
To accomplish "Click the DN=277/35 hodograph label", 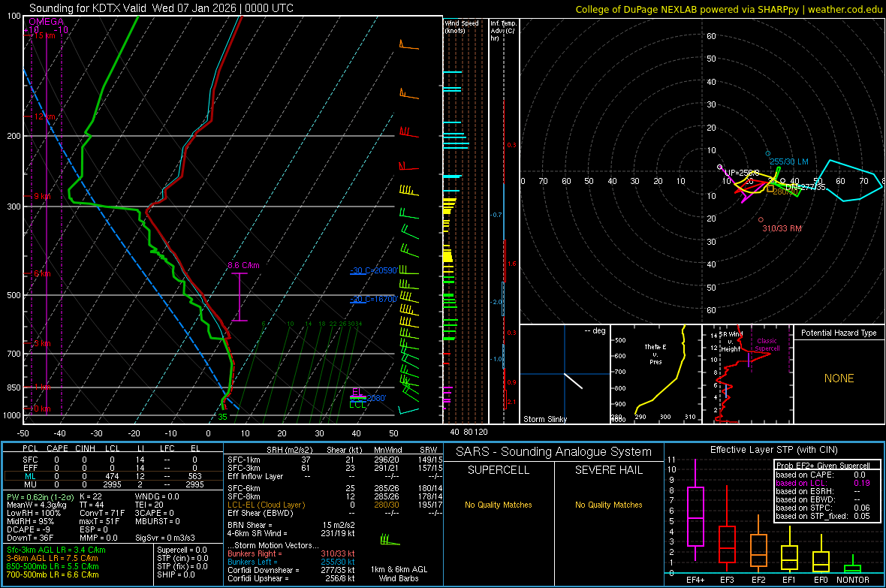I will click(x=805, y=186).
